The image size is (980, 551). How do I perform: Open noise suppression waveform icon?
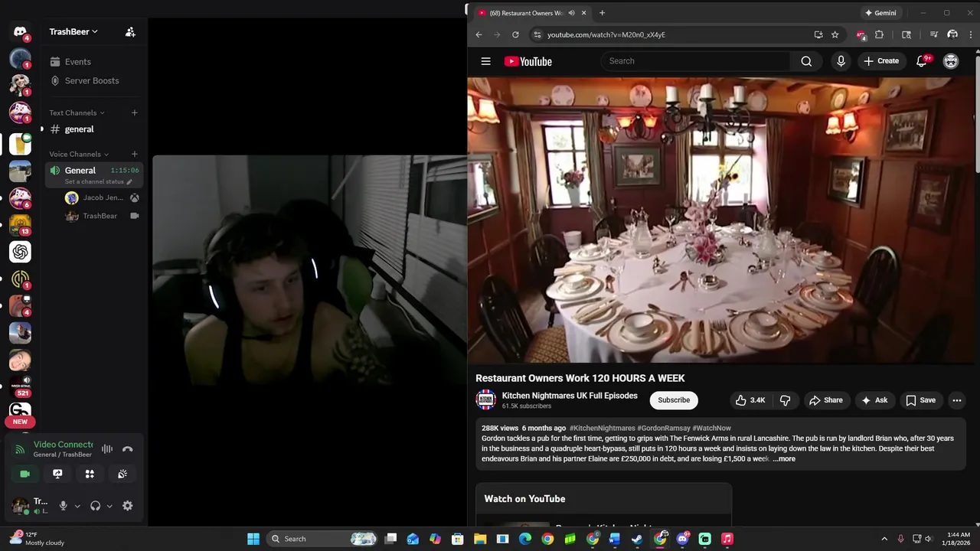(107, 449)
